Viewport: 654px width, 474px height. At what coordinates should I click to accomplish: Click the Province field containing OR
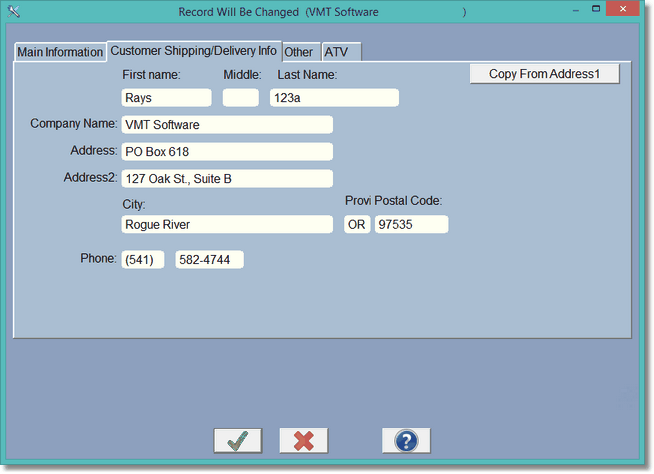point(357,224)
